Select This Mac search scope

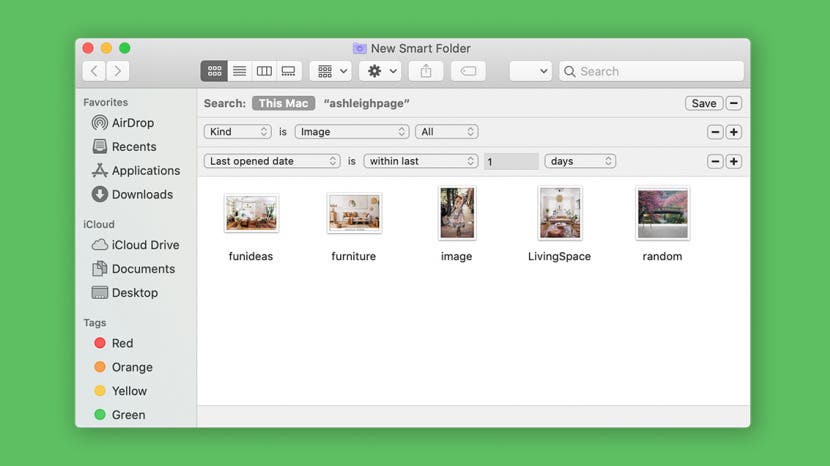point(283,103)
